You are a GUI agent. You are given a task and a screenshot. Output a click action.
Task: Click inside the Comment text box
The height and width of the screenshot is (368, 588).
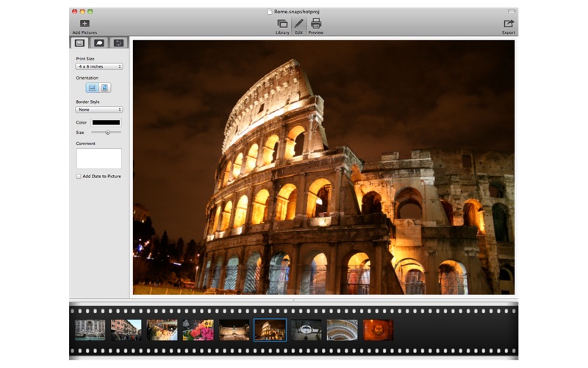[99, 158]
